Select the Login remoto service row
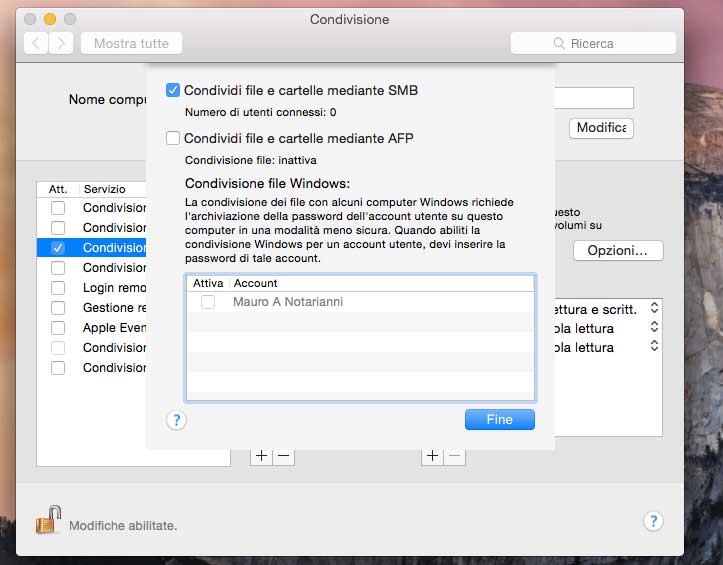 (92, 288)
